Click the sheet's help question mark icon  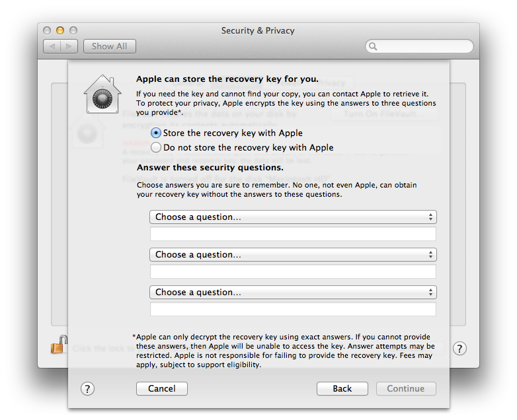point(87,389)
